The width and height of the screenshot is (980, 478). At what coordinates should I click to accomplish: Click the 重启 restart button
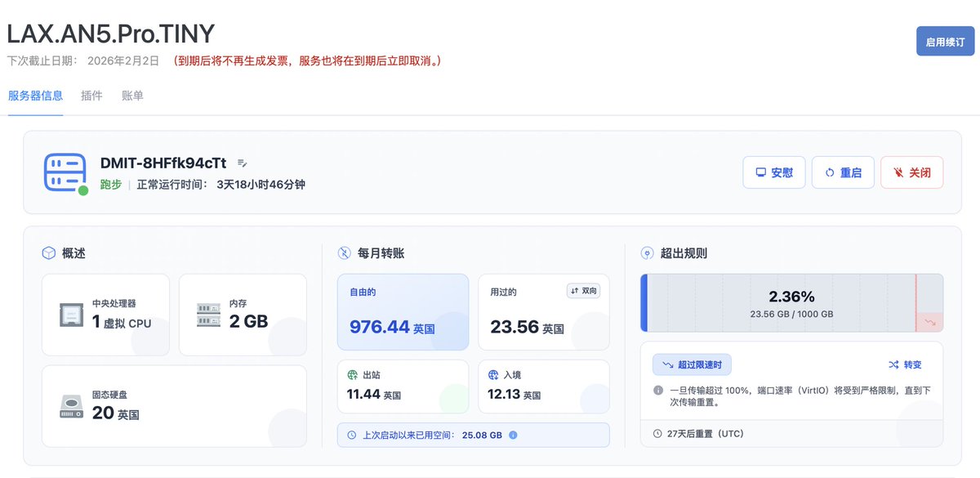843,172
